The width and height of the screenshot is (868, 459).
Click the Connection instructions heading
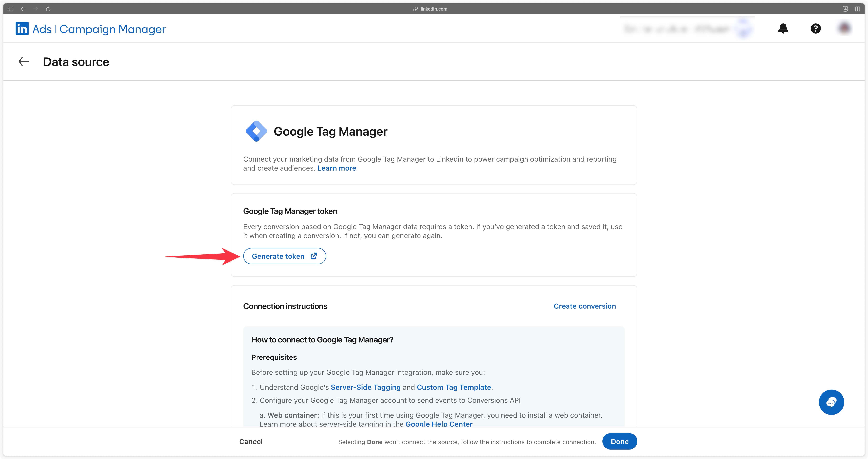285,306
